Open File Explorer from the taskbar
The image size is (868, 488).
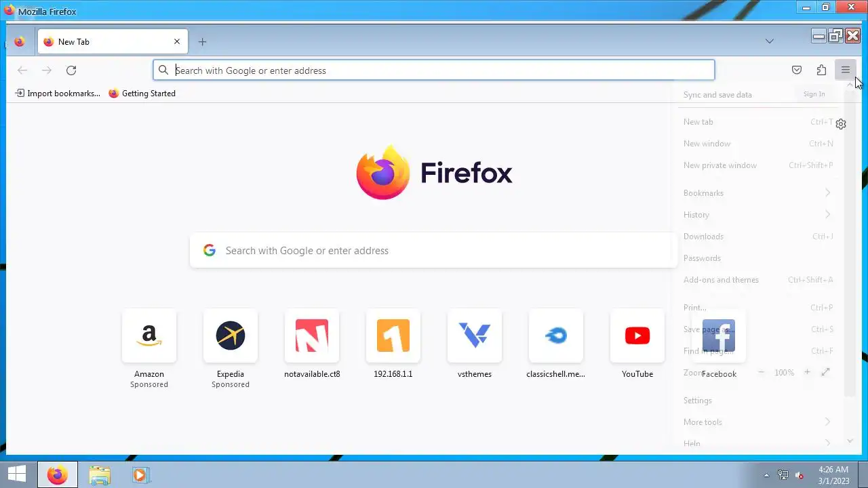[x=100, y=474]
